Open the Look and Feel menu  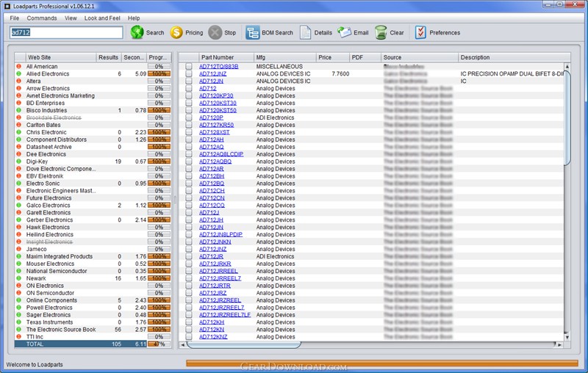[x=102, y=18]
